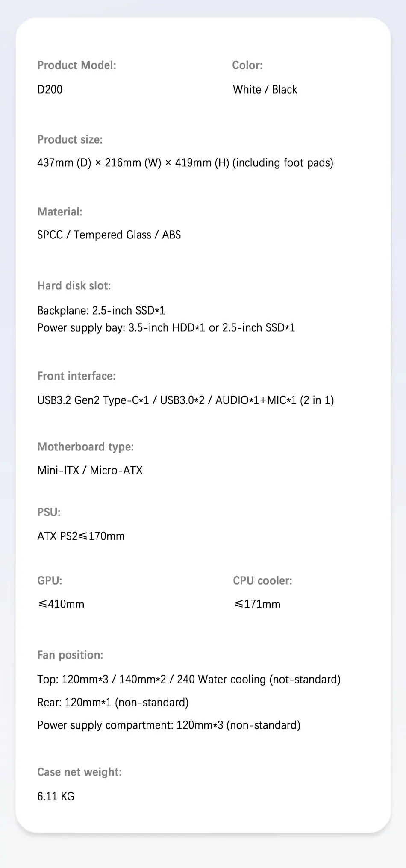Click the Mini-ITX / Micro-ATX text
Image resolution: width=406 pixels, height=868 pixels.
[90, 471]
